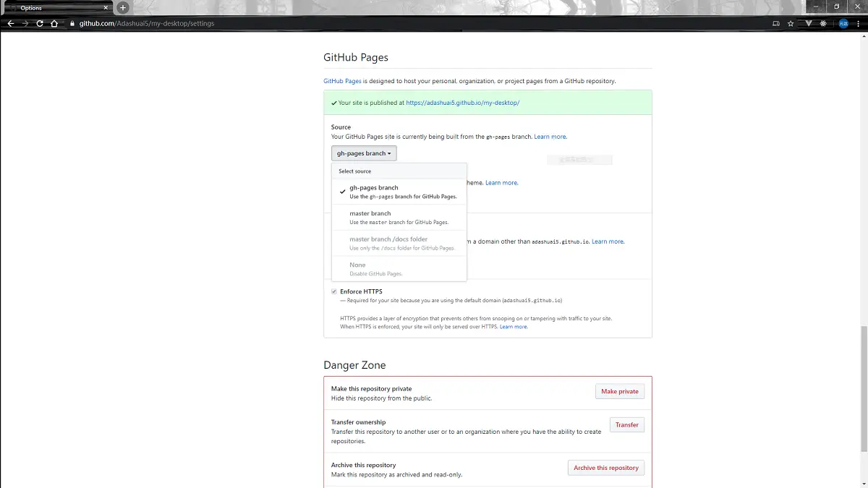Go forward in browser history
This screenshot has width=868, height=488.
pos(25,23)
